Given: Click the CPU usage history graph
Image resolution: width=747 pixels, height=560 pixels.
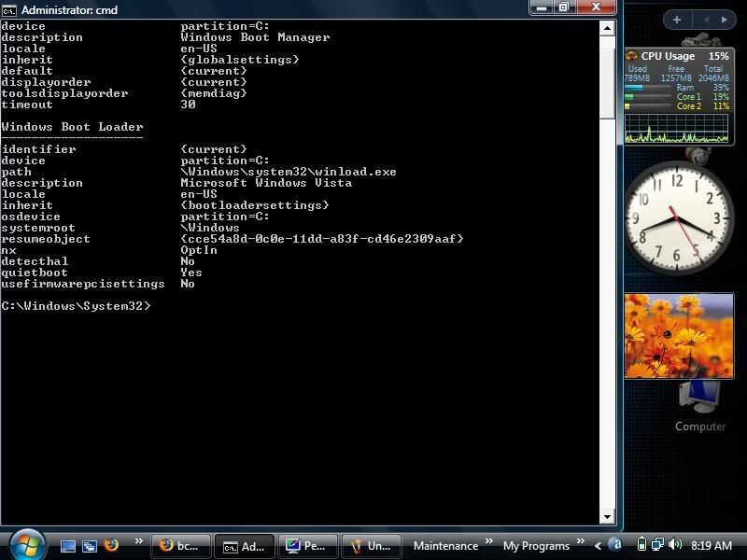Looking at the screenshot, I should (x=676, y=128).
